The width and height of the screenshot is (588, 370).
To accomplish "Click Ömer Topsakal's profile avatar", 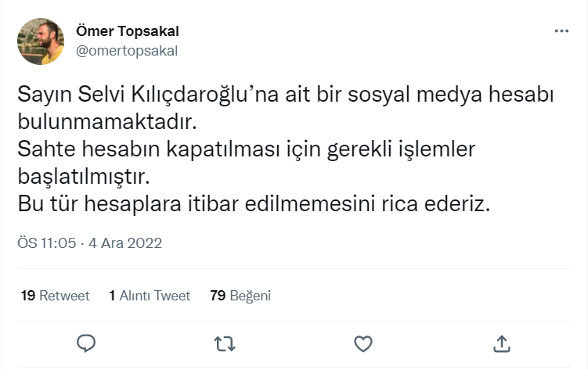I will pyautogui.click(x=41, y=41).
